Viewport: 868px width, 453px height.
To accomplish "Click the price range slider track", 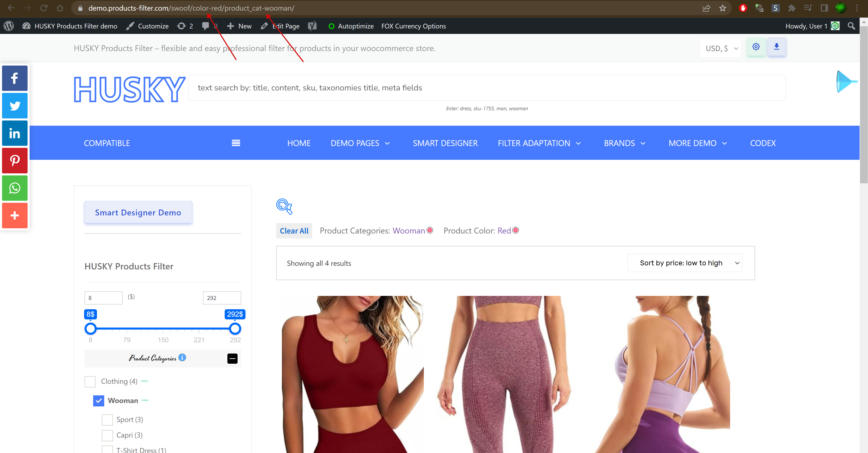I will click(163, 328).
